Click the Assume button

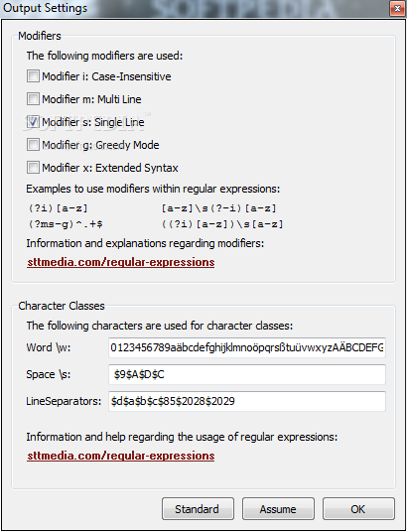click(278, 508)
